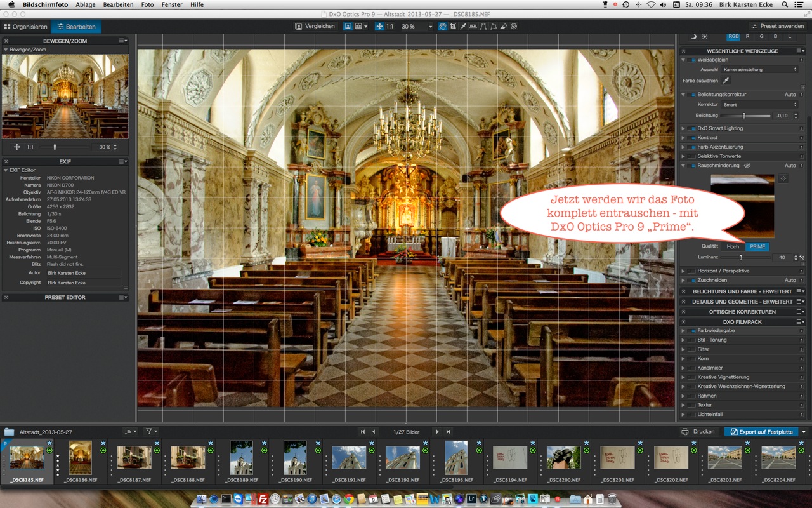The height and width of the screenshot is (508, 812).
Task: Expand DxO Smart Lighting section
Action: click(x=683, y=128)
